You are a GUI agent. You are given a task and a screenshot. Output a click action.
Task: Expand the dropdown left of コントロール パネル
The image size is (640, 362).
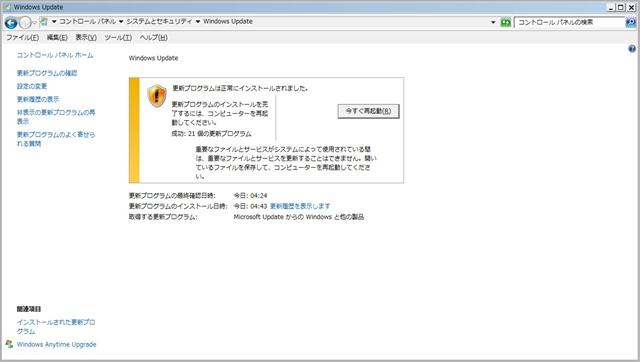[x=54, y=22]
